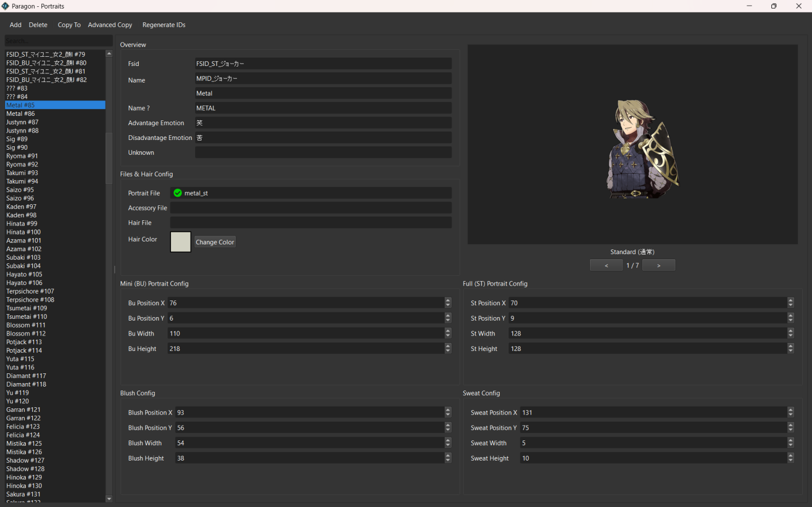The height and width of the screenshot is (507, 812).
Task: Increment the Bu Position X value
Action: pyautogui.click(x=448, y=301)
